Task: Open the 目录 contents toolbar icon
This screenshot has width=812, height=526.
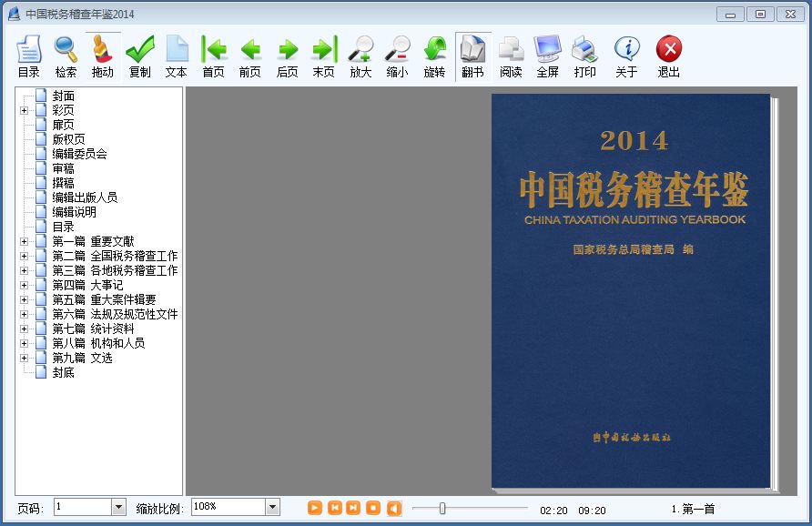Action: click(x=28, y=56)
